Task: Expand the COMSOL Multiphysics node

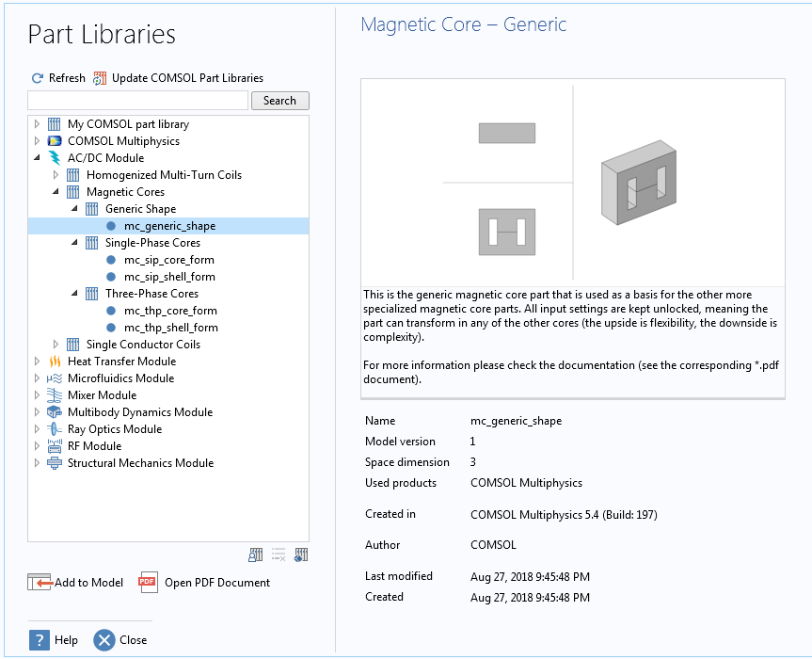Action: point(37,141)
